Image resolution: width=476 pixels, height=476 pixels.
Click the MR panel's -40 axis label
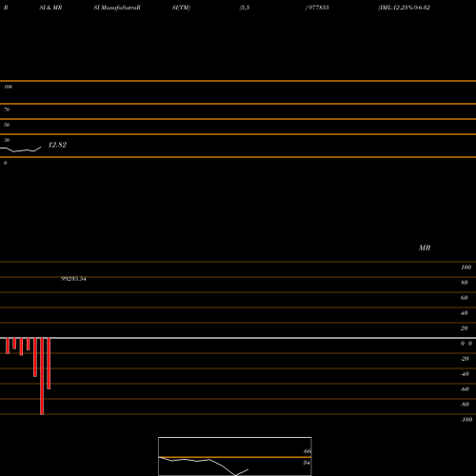point(465,374)
